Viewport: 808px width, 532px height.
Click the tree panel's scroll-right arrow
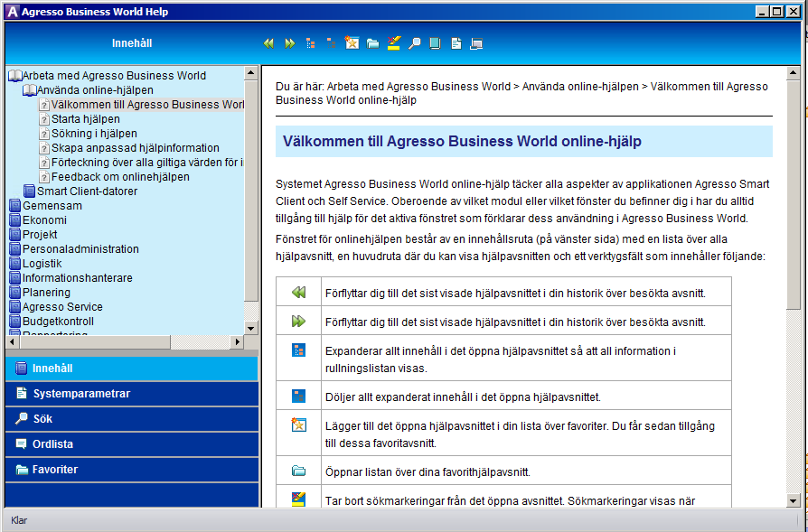pos(237,341)
